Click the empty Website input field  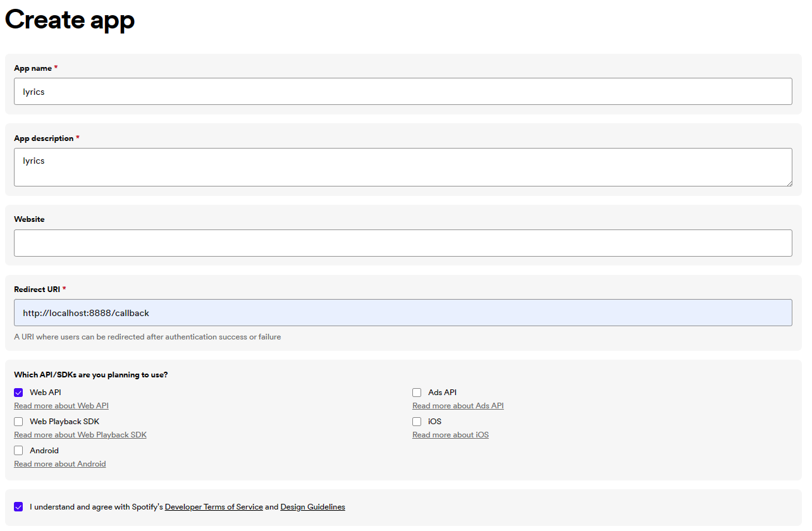point(403,243)
